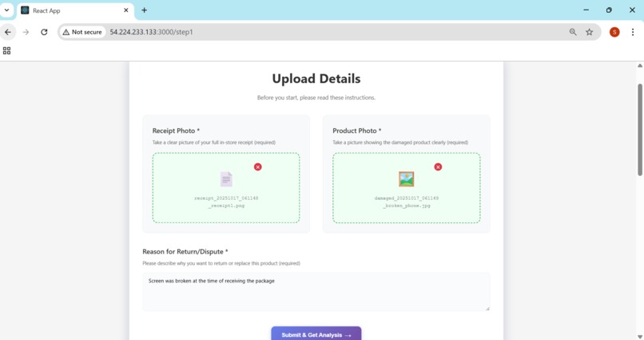Click the 'Before you start' instructions text
The height and width of the screenshot is (340, 644).
[x=316, y=98]
